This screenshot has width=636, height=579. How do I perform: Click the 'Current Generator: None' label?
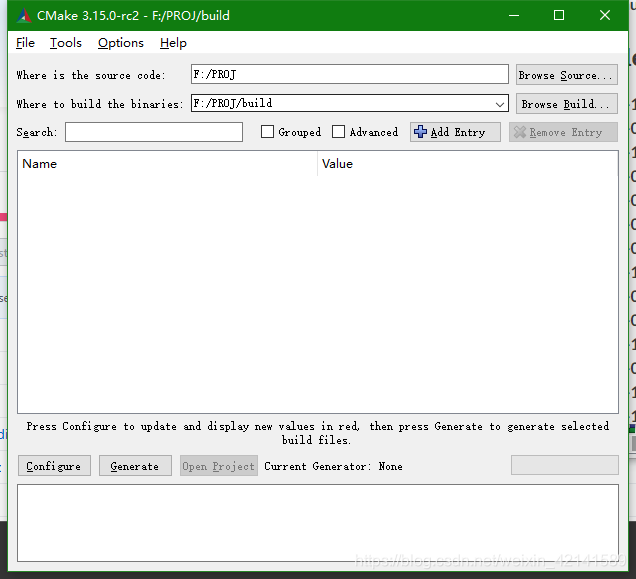[x=333, y=466]
